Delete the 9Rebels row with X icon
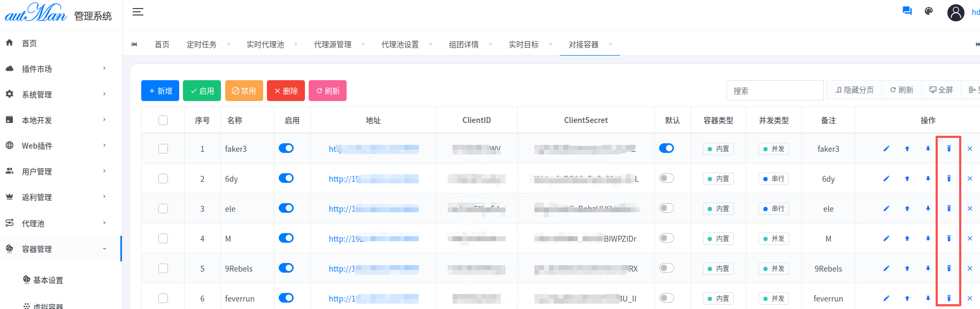Viewport: 980px width, 309px height. 969,268
